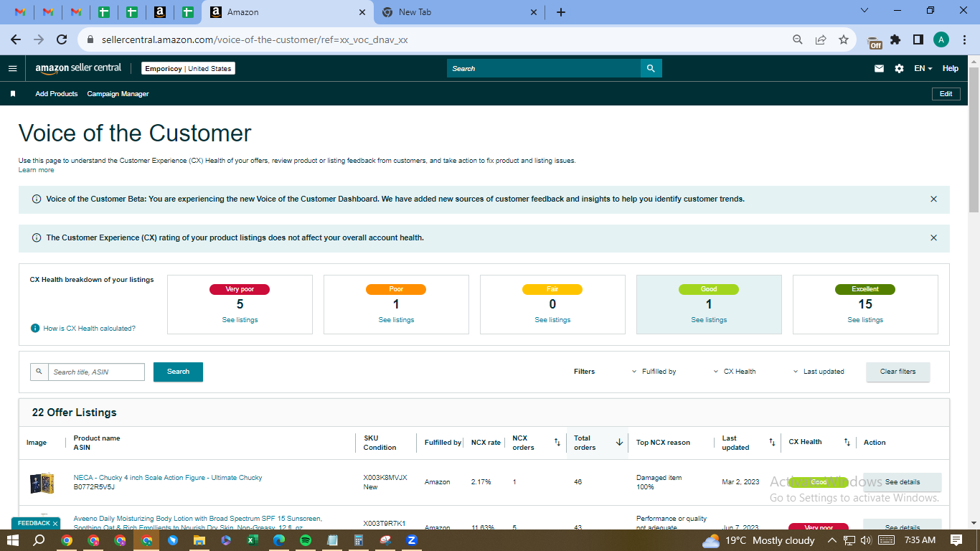Image resolution: width=980 pixels, height=551 pixels.
Task: Click the Amazon Seller Central logo
Action: (x=78, y=68)
